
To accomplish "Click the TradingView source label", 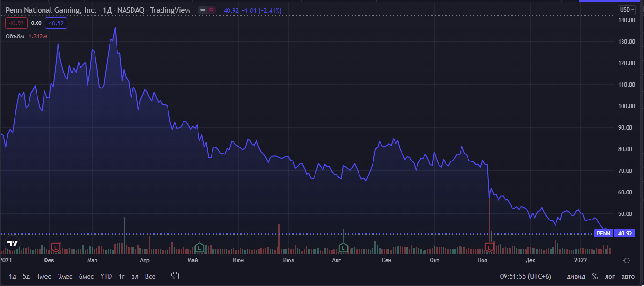I will (x=170, y=10).
